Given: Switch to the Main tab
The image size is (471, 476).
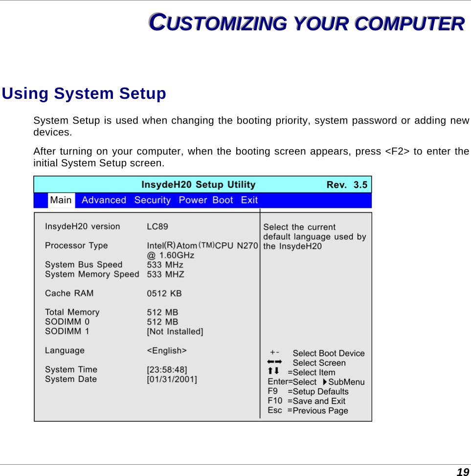Looking at the screenshot, I should pyautogui.click(x=61, y=200).
